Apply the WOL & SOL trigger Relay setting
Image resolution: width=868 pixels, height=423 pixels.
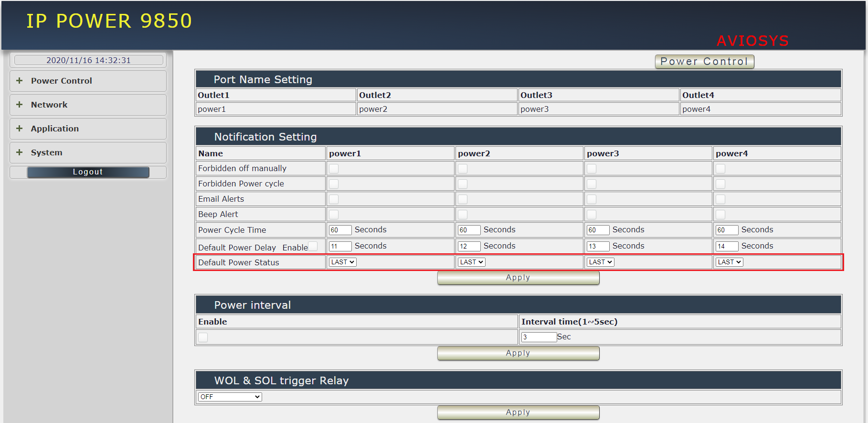point(518,412)
